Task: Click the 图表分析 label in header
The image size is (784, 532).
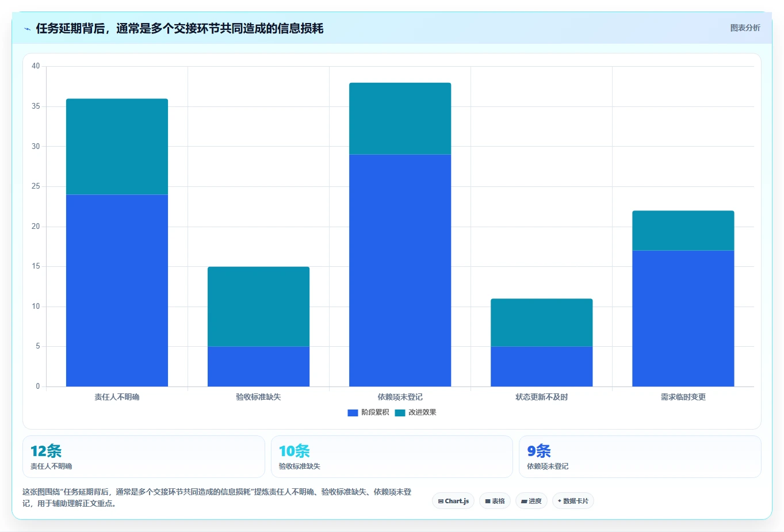Action: click(x=745, y=28)
